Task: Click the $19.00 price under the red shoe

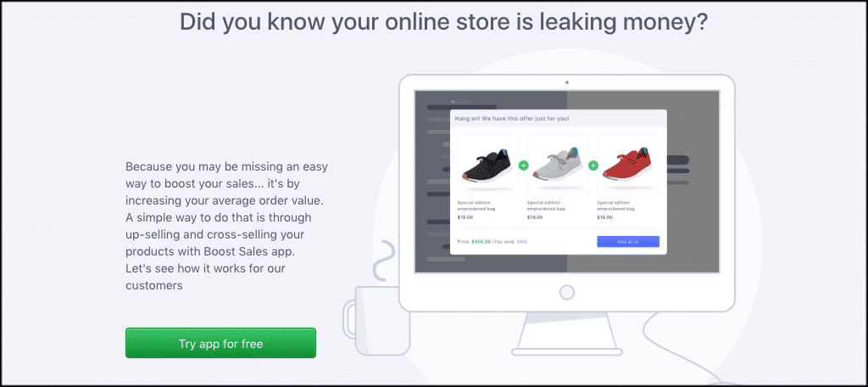Action: point(604,217)
